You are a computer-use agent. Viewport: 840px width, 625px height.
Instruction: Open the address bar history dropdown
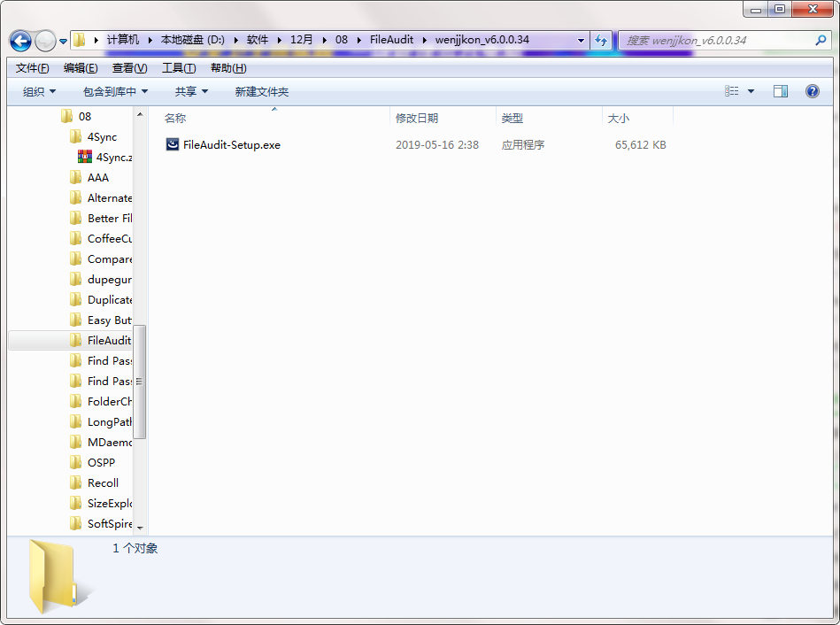(580, 40)
